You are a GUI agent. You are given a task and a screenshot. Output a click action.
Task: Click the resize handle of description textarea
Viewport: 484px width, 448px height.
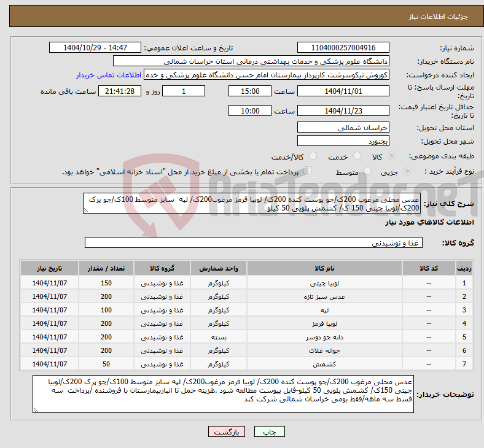86,210
